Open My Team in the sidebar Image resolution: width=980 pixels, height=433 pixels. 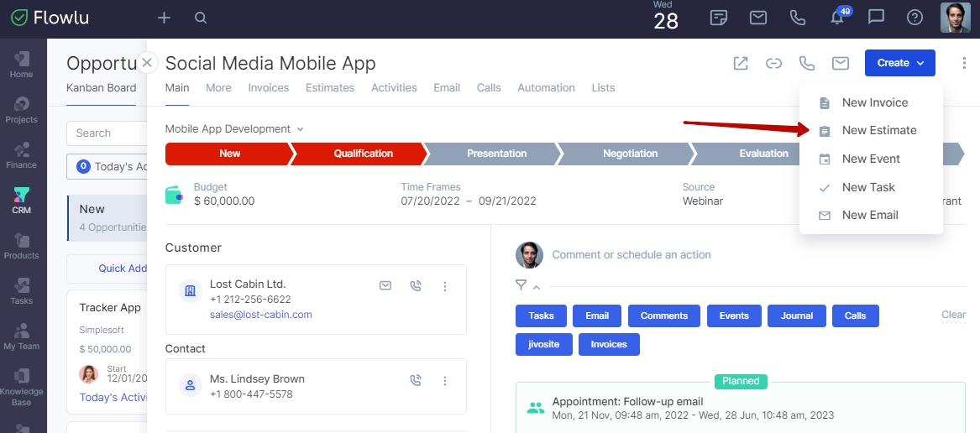click(21, 337)
